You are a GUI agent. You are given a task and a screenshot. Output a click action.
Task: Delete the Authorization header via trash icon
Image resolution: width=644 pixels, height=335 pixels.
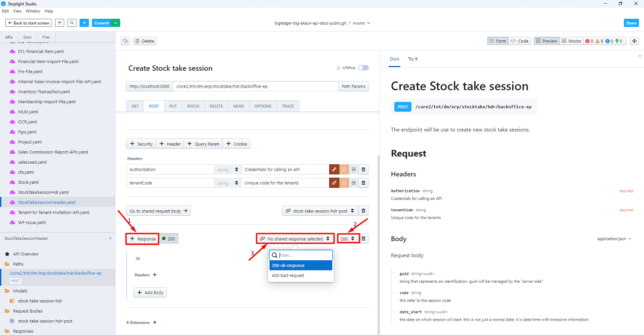point(363,170)
